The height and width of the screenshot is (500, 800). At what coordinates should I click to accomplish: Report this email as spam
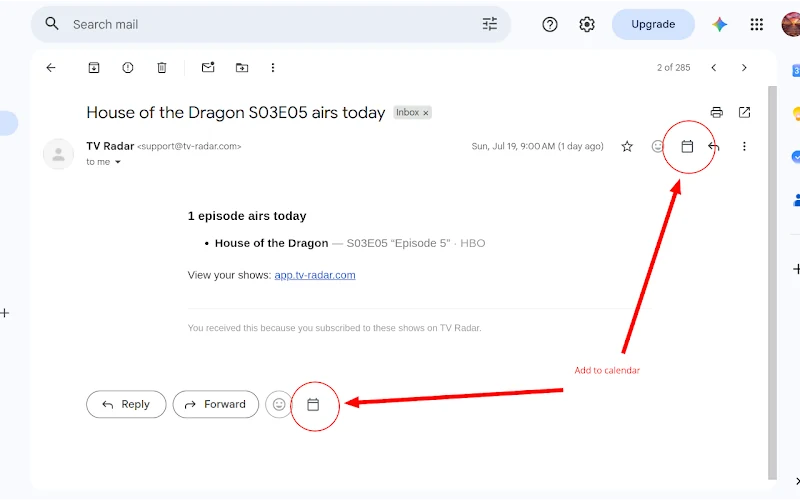click(x=128, y=67)
